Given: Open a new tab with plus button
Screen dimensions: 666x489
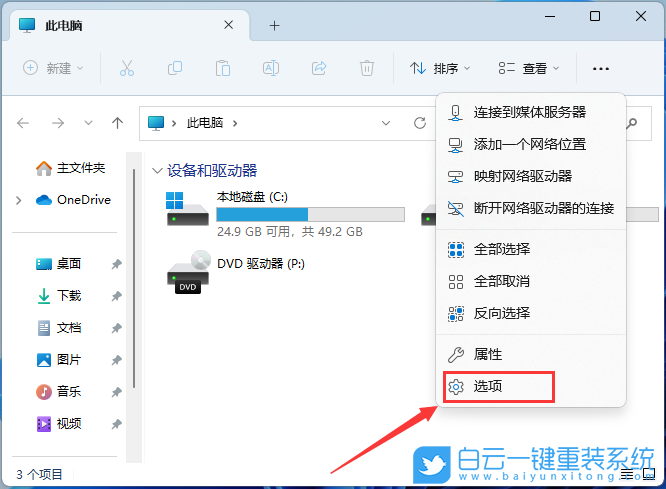Looking at the screenshot, I should (x=274, y=25).
